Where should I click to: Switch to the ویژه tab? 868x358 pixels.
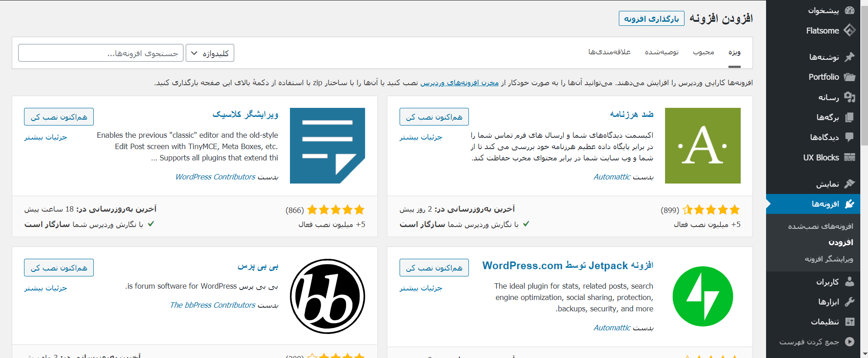[x=734, y=52]
